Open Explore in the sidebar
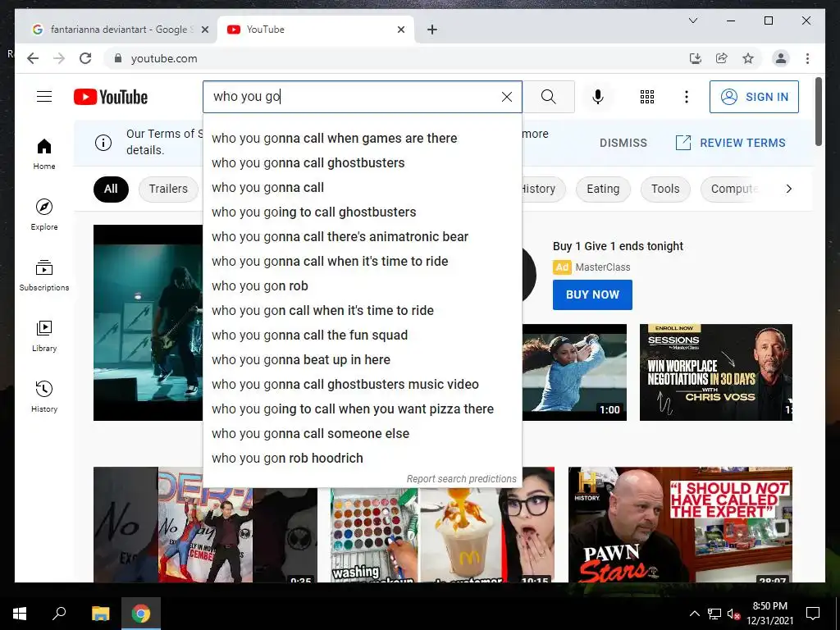This screenshot has width=840, height=630. pos(44,215)
